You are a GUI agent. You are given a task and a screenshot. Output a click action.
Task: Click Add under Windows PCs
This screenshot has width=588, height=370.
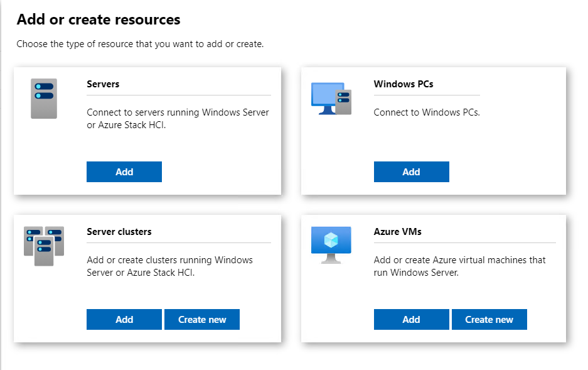tap(411, 171)
